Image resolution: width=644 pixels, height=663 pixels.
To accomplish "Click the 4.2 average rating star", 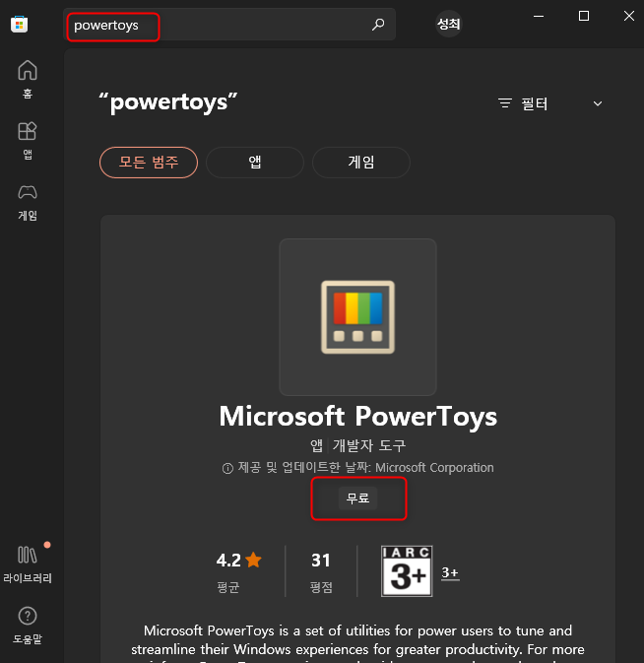I will [253, 560].
